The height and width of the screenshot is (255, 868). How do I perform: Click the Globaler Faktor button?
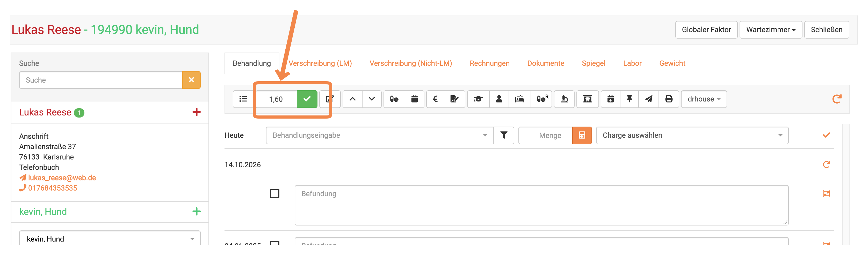[706, 30]
